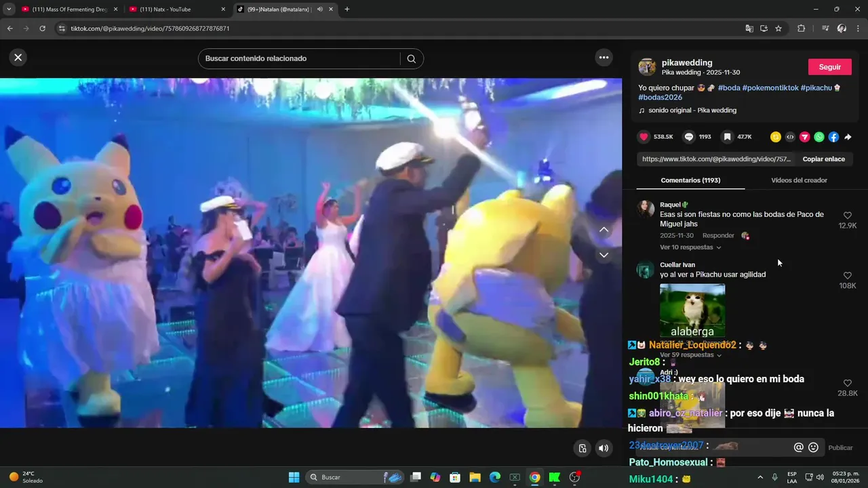The height and width of the screenshot is (488, 868).
Task: Open a new browser tab with plus
Action: [347, 9]
